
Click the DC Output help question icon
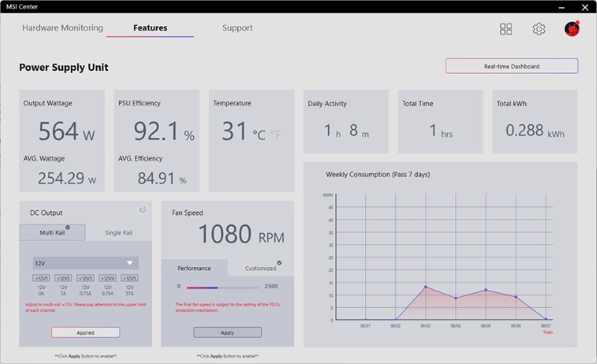click(143, 210)
